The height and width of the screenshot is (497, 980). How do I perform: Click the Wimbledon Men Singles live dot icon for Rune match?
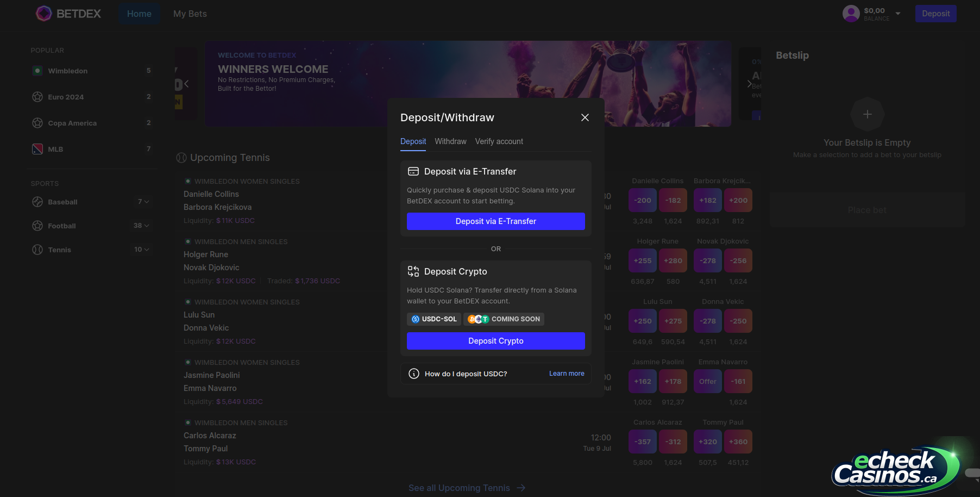coord(188,241)
